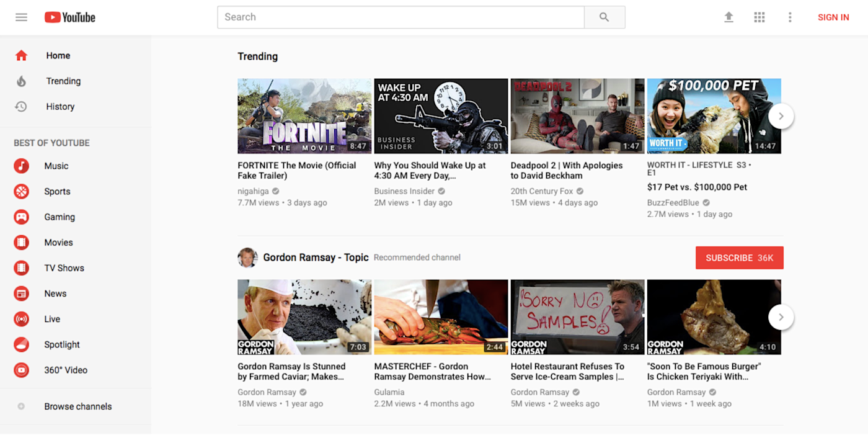This screenshot has height=435, width=868.
Task: Open the Gulamia channel link
Action: pyautogui.click(x=389, y=392)
